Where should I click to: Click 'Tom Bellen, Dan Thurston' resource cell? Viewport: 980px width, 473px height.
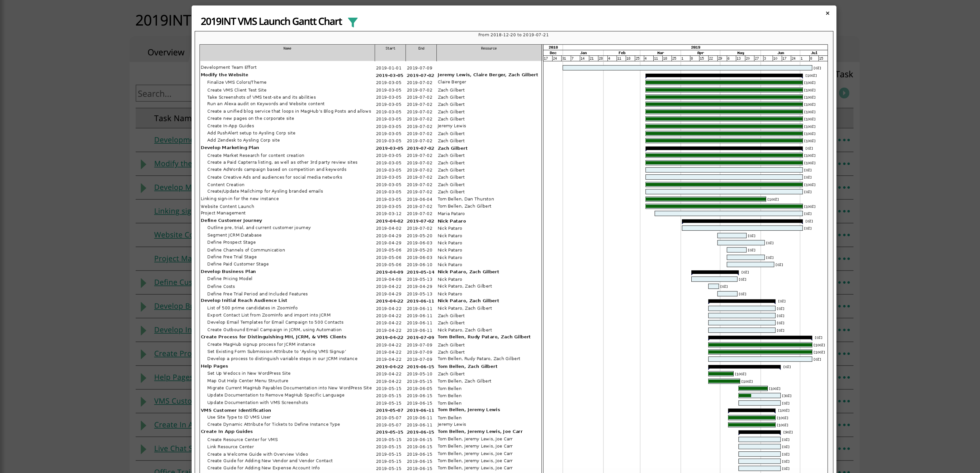tap(466, 199)
